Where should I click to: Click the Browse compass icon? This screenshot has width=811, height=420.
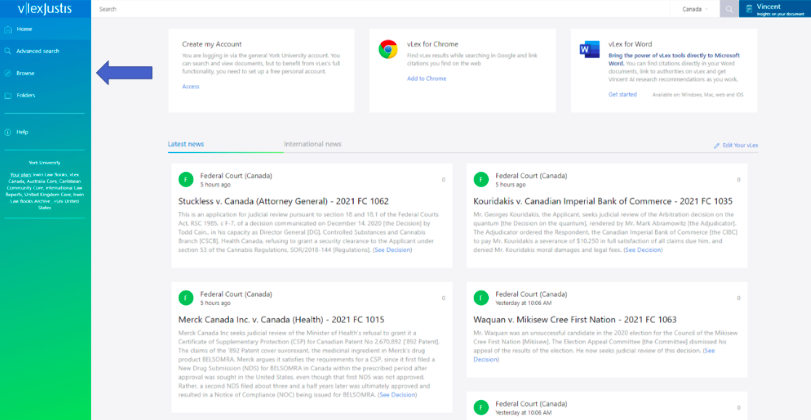(x=8, y=73)
